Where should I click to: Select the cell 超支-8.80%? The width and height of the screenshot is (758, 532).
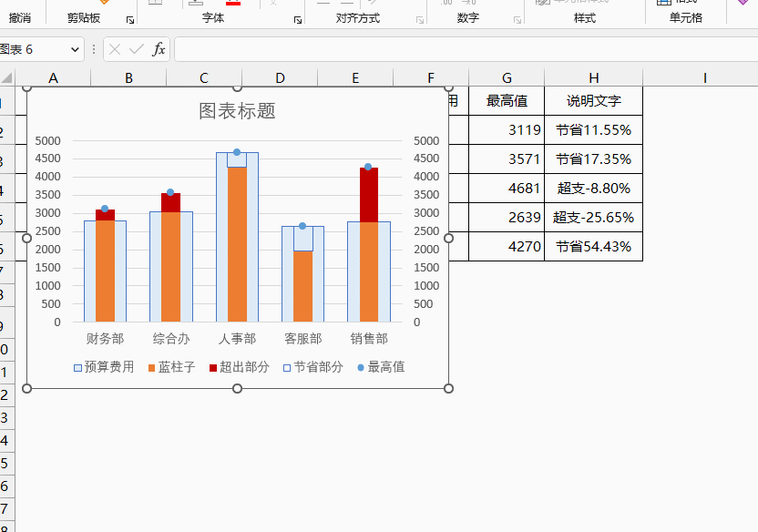[594, 188]
